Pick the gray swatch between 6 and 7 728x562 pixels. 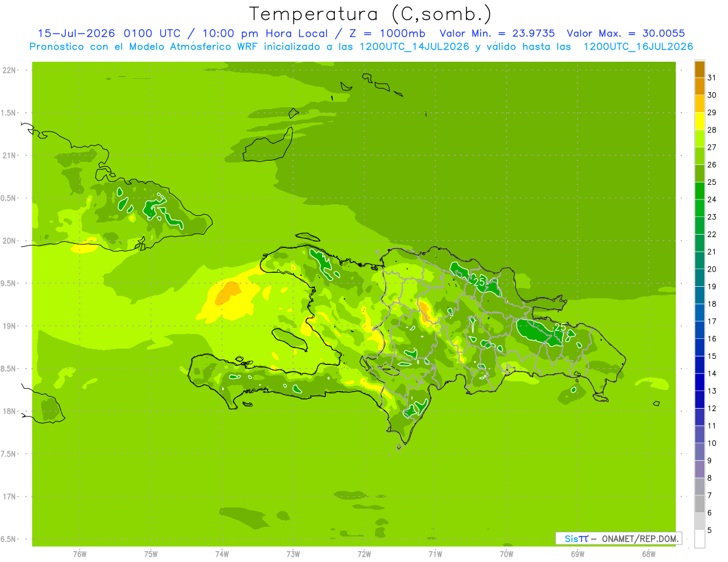[x=699, y=504]
